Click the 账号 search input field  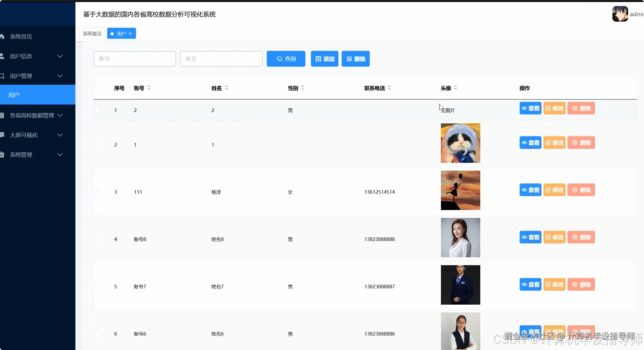coord(134,59)
